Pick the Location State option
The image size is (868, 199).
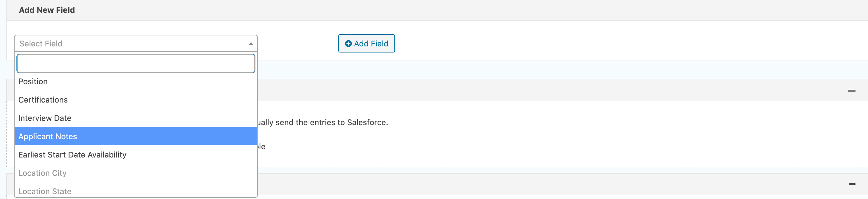coord(45,191)
